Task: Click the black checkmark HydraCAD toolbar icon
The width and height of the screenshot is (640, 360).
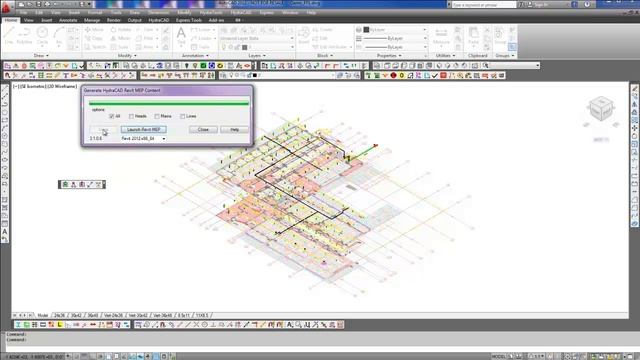Action: tap(435, 76)
